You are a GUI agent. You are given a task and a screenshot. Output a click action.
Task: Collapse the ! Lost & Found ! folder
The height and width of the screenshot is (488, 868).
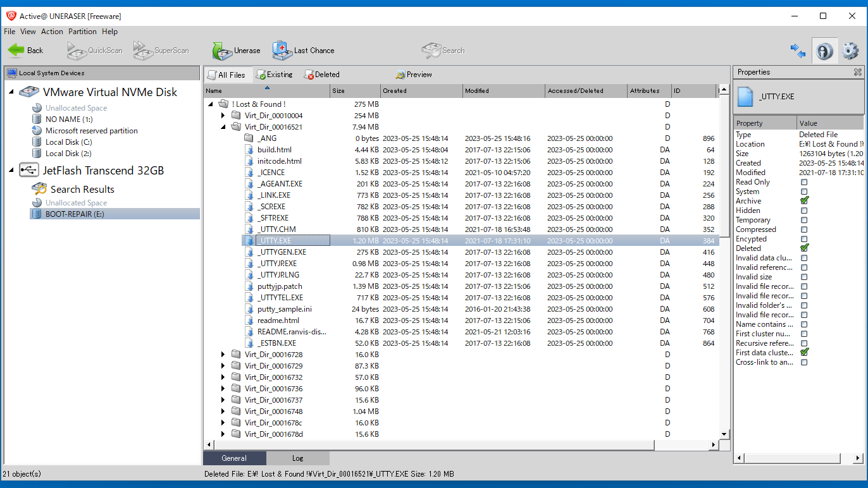point(211,104)
